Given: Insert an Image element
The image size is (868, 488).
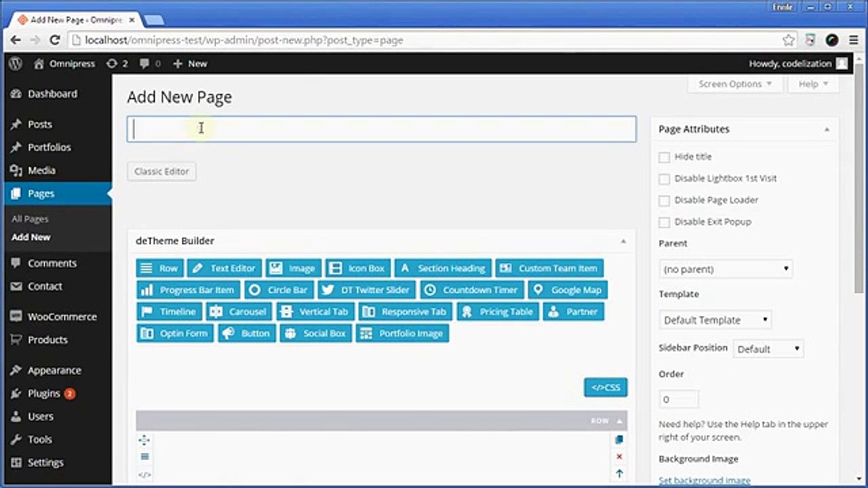Looking at the screenshot, I should (x=293, y=268).
